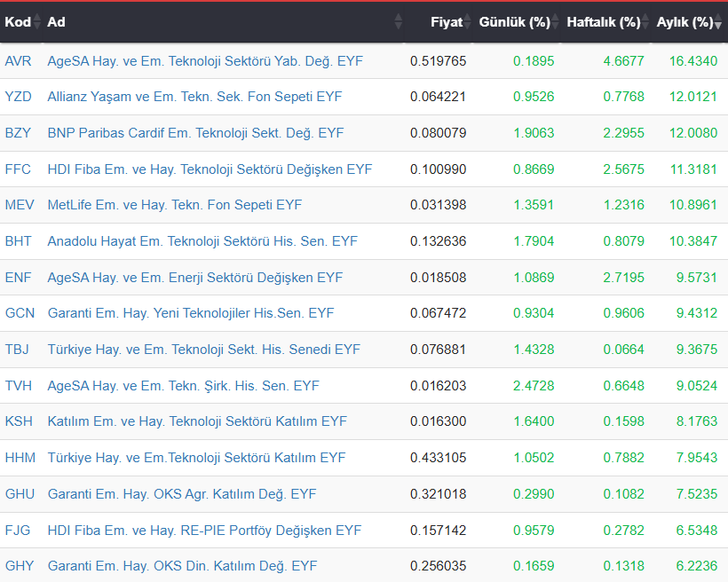Open HHM fund code link
The height and width of the screenshot is (582, 728).
pos(20,458)
